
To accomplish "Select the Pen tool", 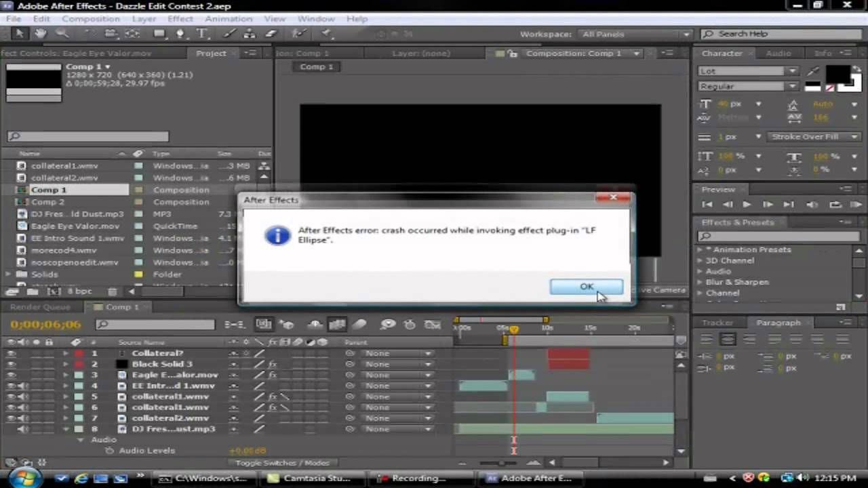I will tap(180, 34).
